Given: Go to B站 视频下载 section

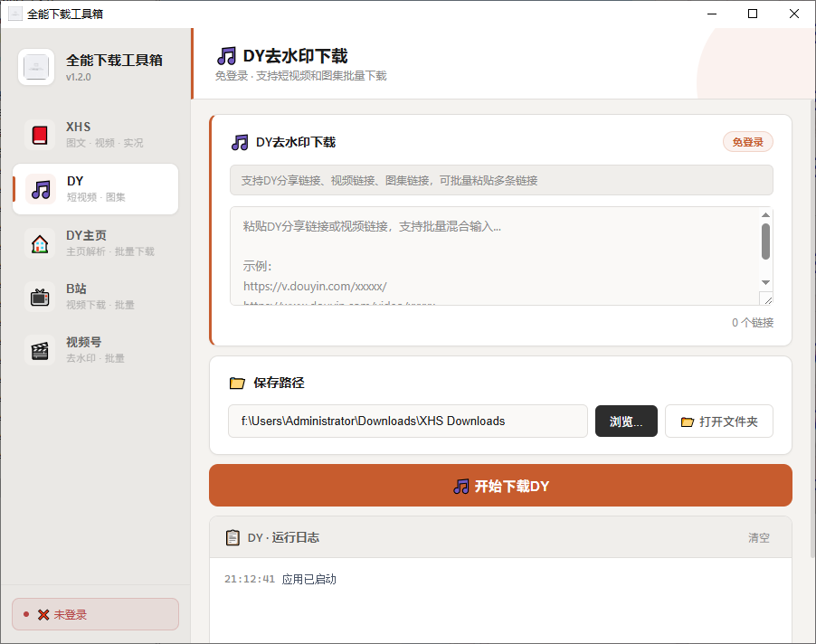Looking at the screenshot, I should point(95,297).
